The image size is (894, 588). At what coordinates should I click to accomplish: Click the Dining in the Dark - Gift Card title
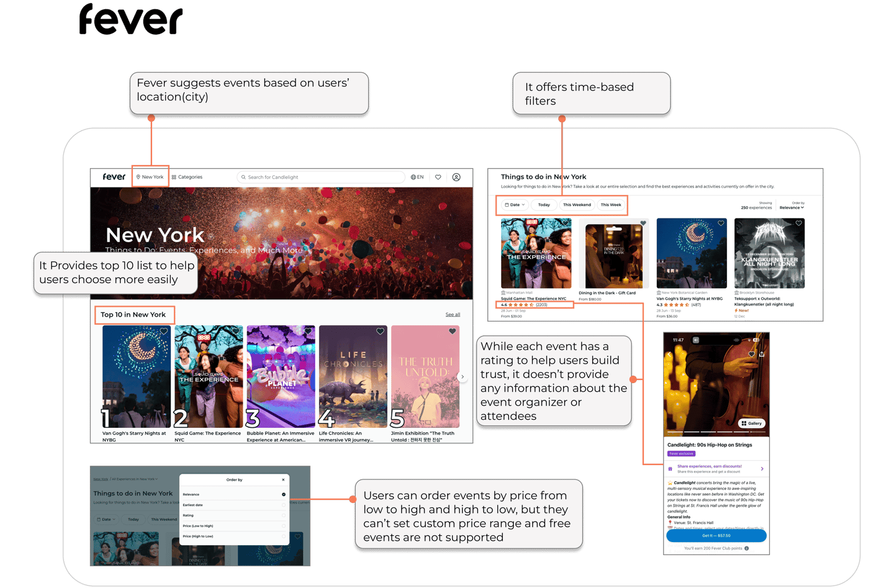[x=607, y=293]
